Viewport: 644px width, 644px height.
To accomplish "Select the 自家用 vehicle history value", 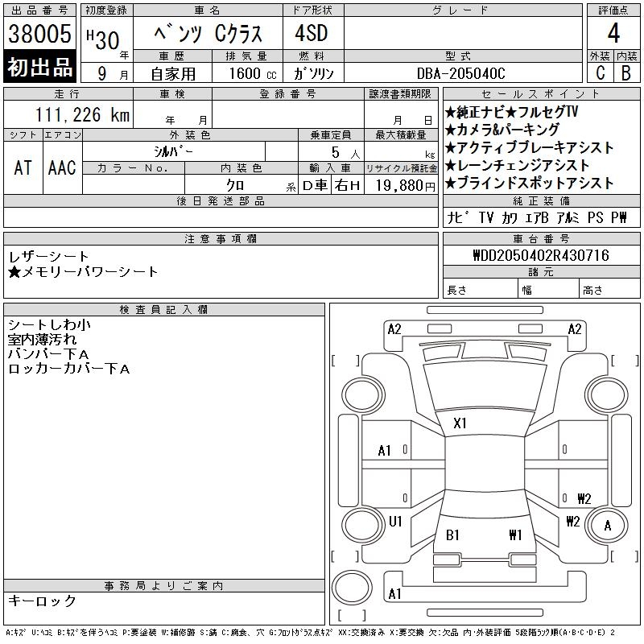I will click(173, 73).
